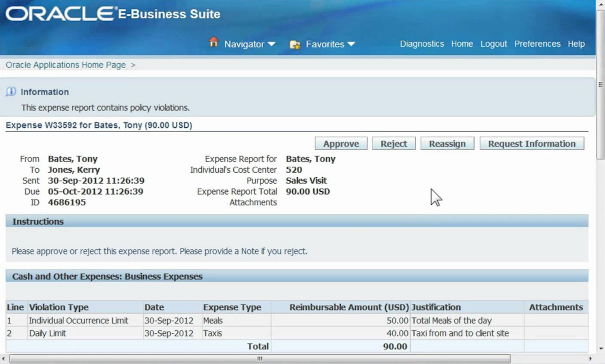Click the horizontal scrollbar left arrow

pos(4,359)
